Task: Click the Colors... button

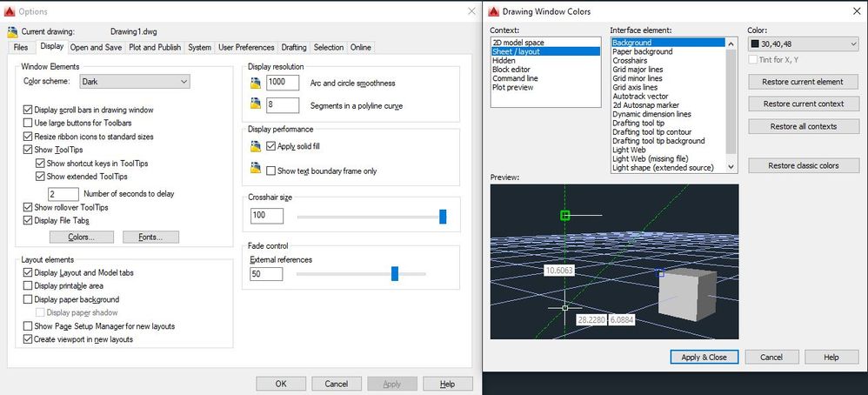Action: click(82, 238)
